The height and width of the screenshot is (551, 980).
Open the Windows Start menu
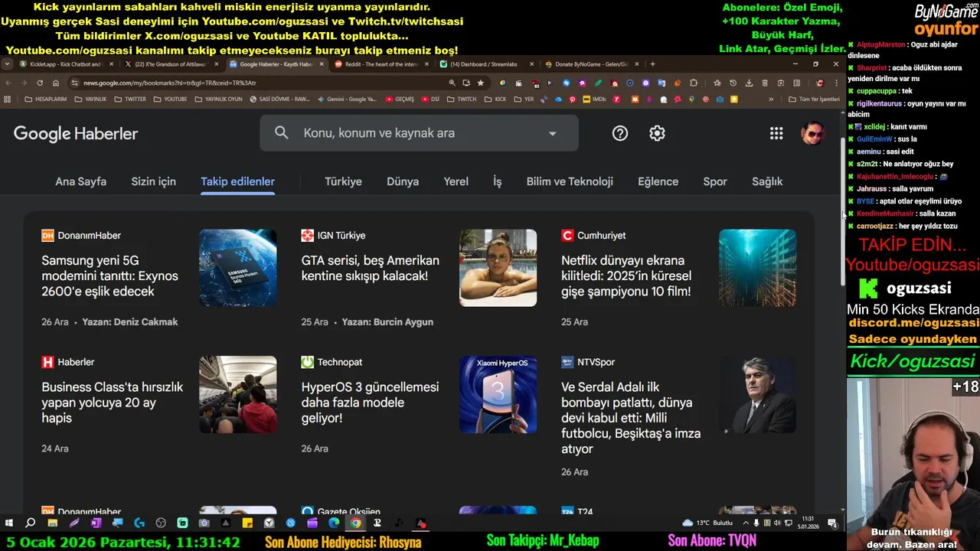point(9,523)
